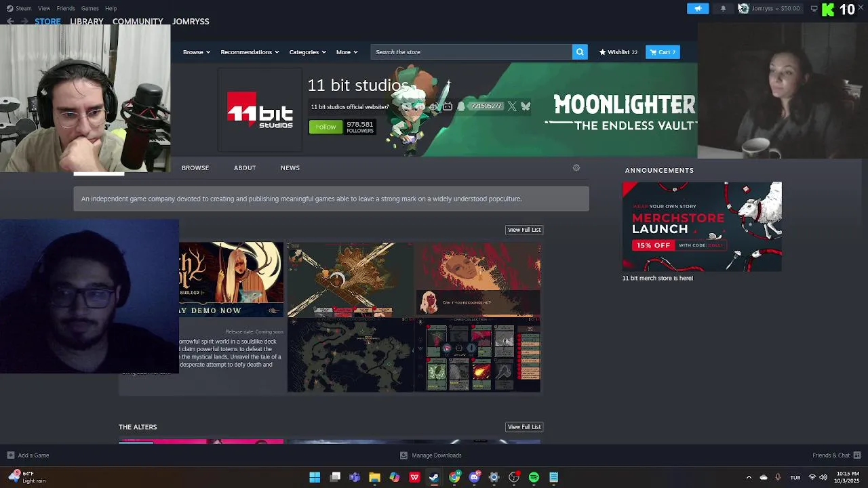Image resolution: width=868 pixels, height=488 pixels.
Task: Open Spotify from the taskbar
Action: pyautogui.click(x=534, y=477)
